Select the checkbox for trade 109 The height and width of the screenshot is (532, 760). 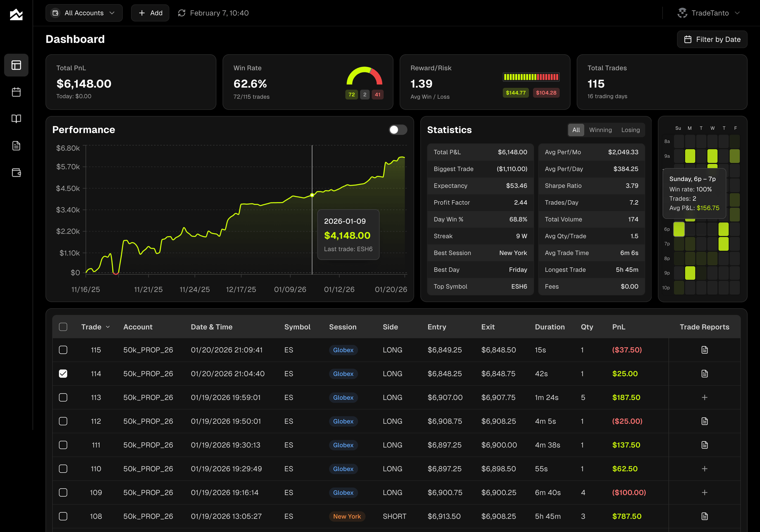pyautogui.click(x=63, y=493)
